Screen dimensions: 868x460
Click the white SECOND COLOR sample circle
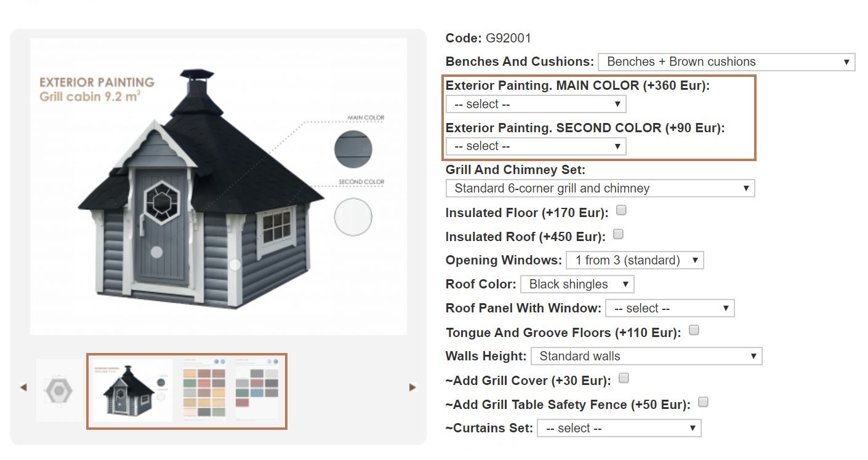[x=353, y=217]
